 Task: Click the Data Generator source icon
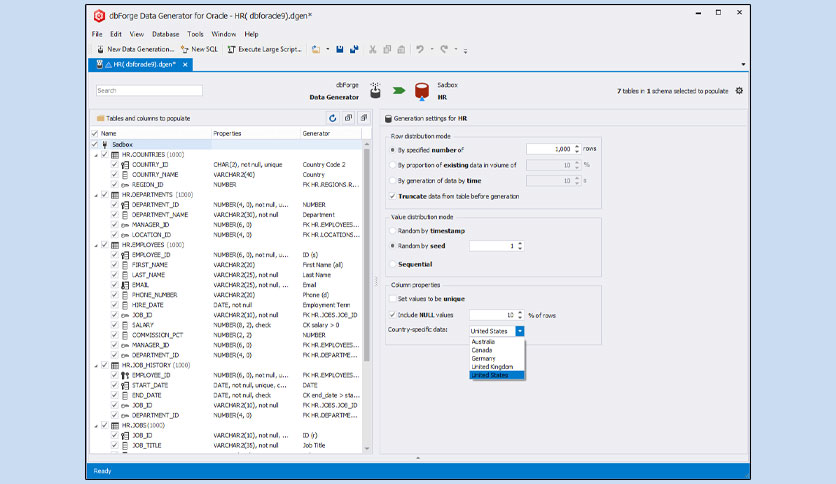tap(375, 91)
